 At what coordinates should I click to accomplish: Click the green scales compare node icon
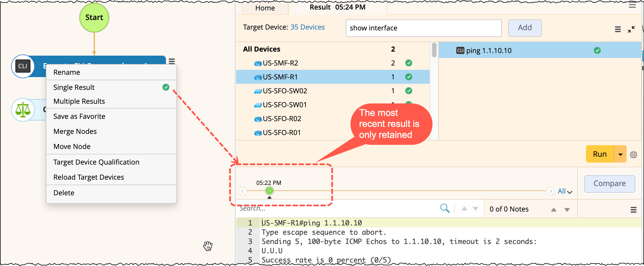23,110
